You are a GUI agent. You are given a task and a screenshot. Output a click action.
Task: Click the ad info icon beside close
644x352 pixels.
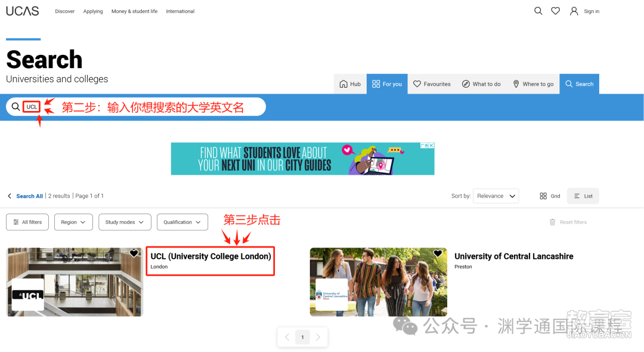[x=425, y=146]
